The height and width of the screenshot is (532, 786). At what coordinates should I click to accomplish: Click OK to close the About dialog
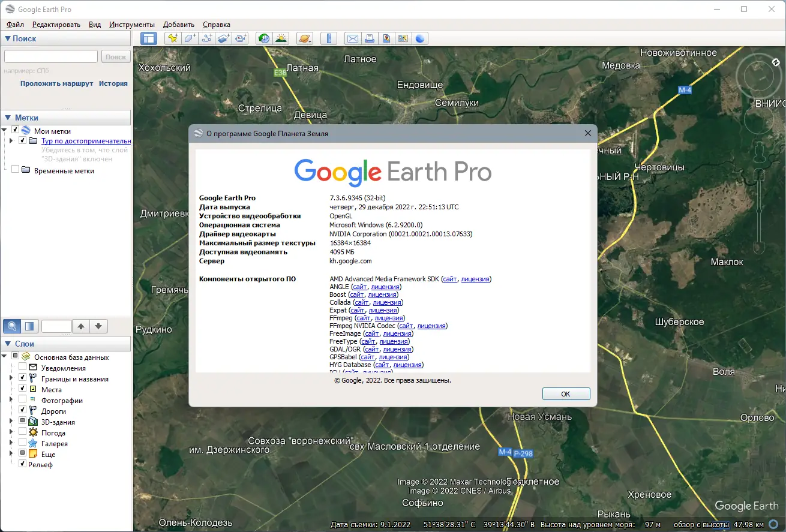(x=565, y=393)
